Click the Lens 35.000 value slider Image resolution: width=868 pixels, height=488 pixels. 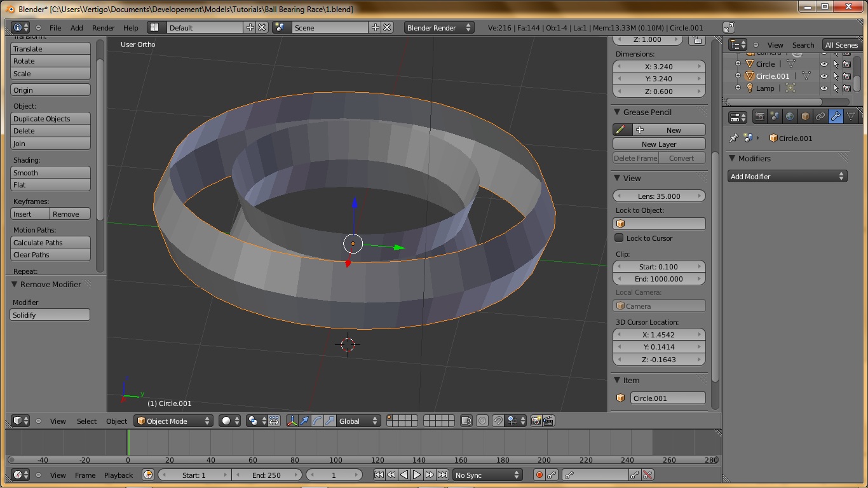click(659, 196)
